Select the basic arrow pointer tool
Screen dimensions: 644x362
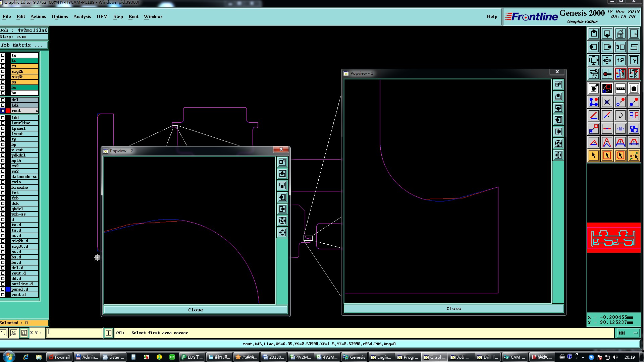tap(593, 156)
